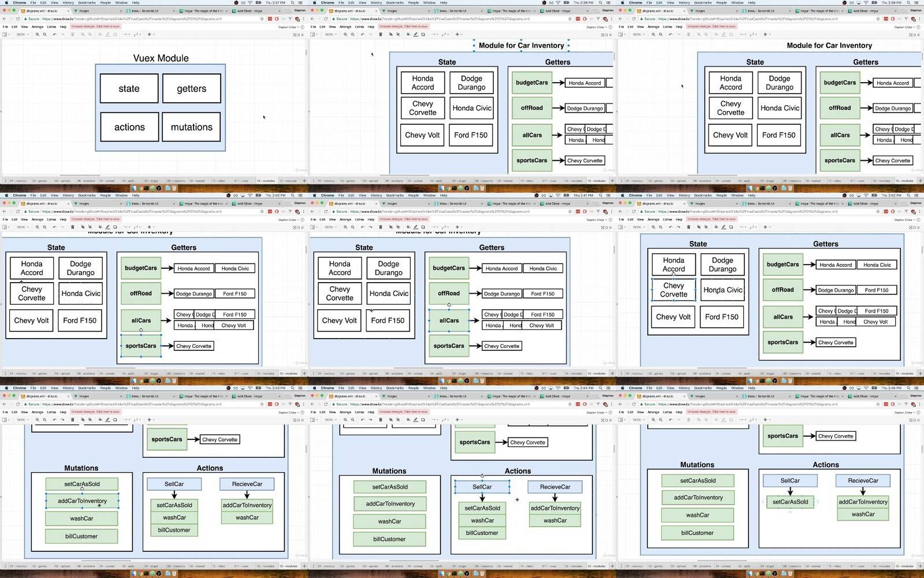Open Insert plus dropdown in 2:45 PM screenshot
Image resolution: width=924 pixels, height=578 pixels.
(767, 420)
